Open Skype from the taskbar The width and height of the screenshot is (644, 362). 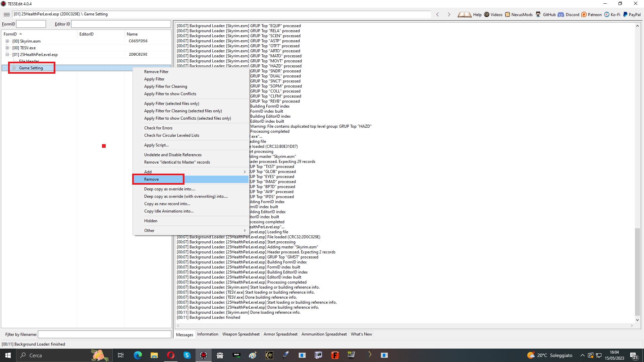187,355
